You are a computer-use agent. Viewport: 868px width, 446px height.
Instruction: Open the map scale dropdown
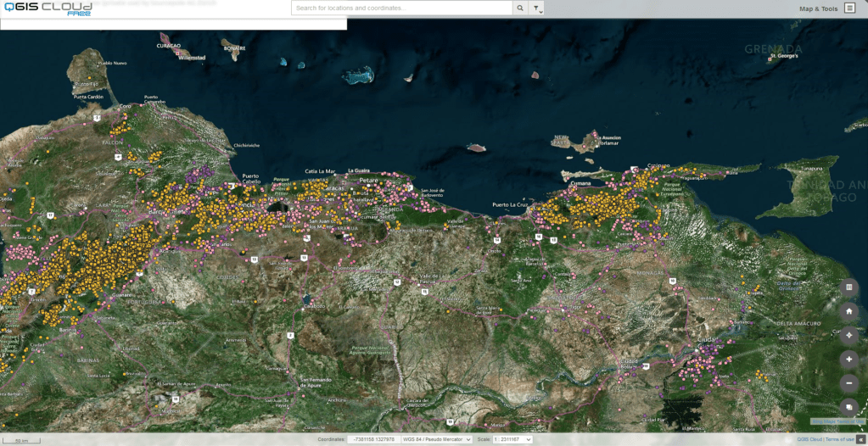click(x=512, y=439)
